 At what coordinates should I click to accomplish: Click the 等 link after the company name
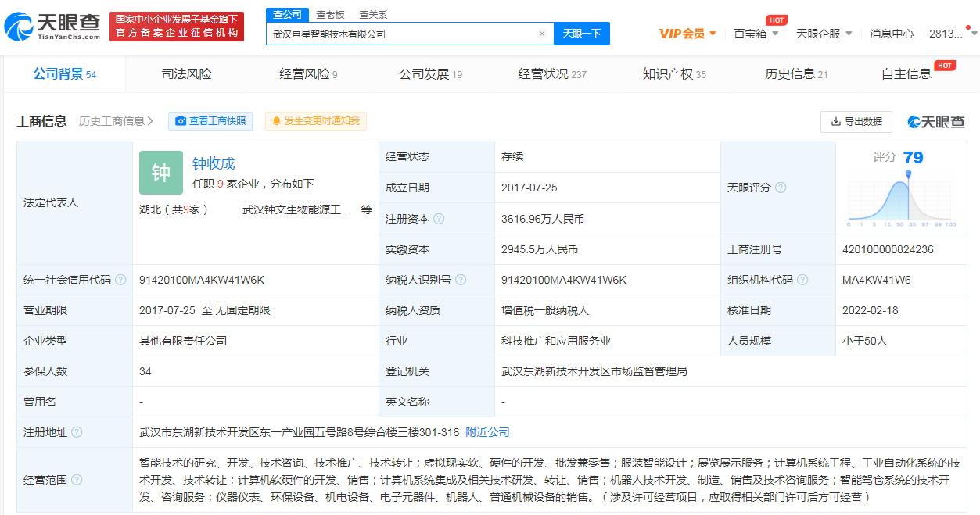[x=367, y=209]
